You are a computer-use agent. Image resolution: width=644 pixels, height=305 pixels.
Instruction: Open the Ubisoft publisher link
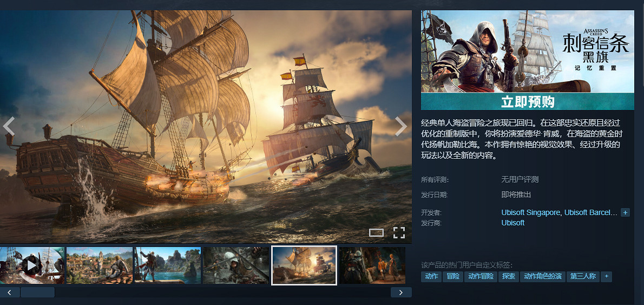512,223
